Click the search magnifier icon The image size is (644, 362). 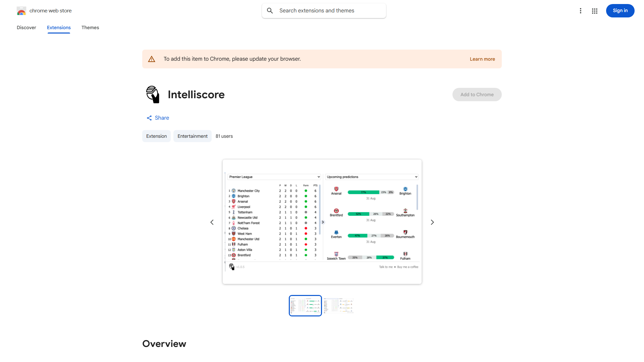pos(270,11)
